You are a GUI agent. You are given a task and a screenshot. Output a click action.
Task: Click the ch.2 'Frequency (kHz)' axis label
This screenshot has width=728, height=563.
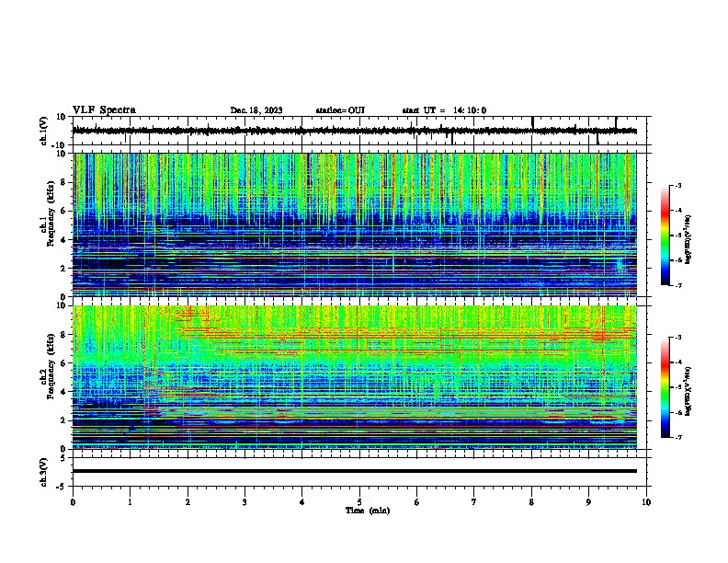[x=51, y=365]
